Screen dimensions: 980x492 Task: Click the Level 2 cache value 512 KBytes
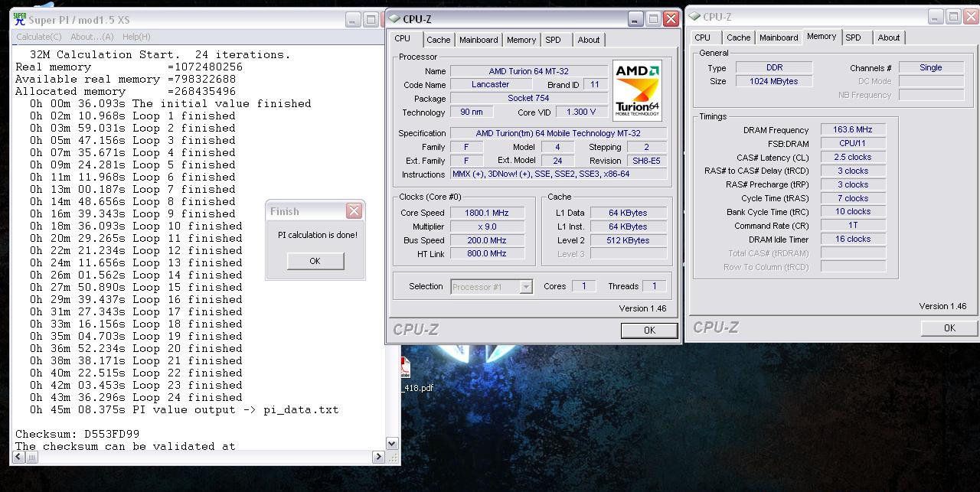[629, 240]
